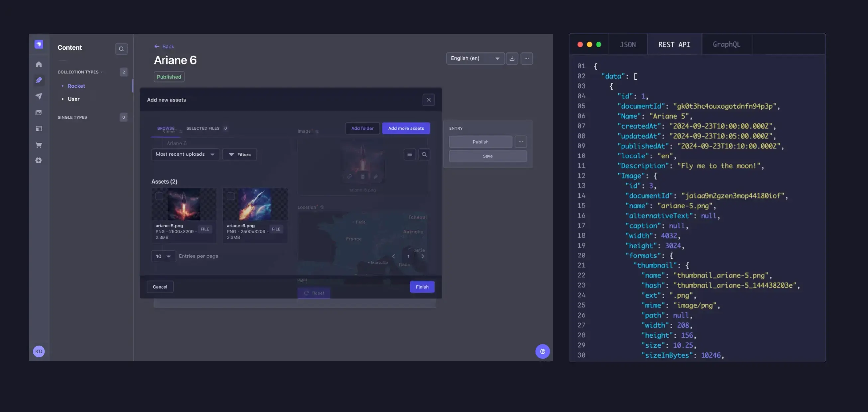Open the English (en) locale dropdown

[476, 58]
